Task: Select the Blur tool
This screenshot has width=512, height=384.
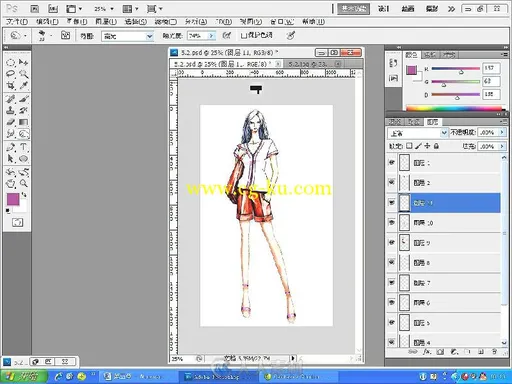Action: coord(10,134)
